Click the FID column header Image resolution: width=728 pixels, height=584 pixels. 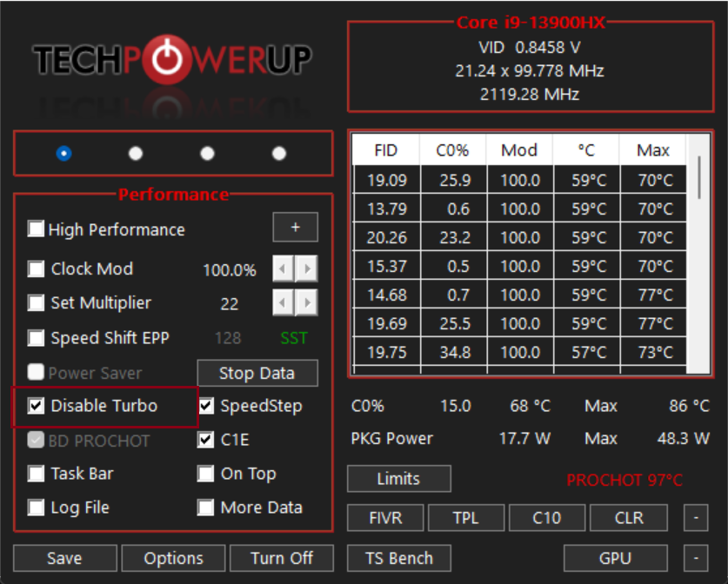click(386, 149)
